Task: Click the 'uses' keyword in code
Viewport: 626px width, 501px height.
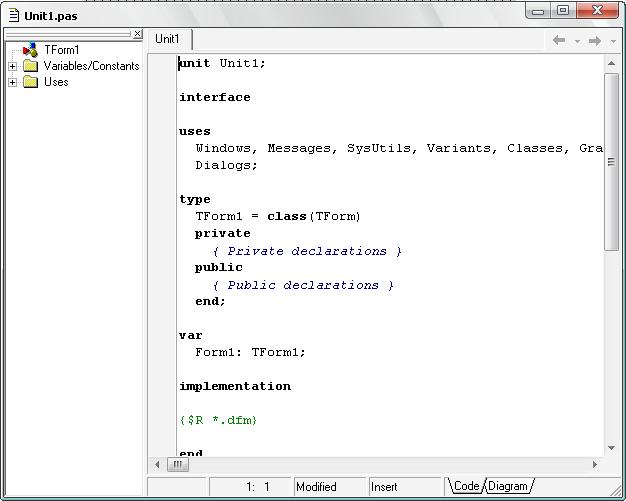Action: pyautogui.click(x=195, y=131)
